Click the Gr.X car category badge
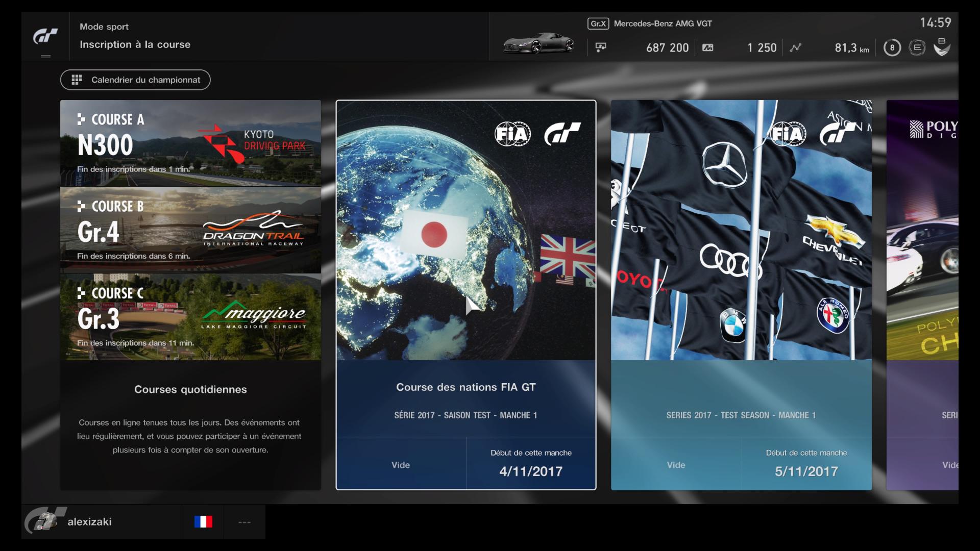 pyautogui.click(x=598, y=23)
